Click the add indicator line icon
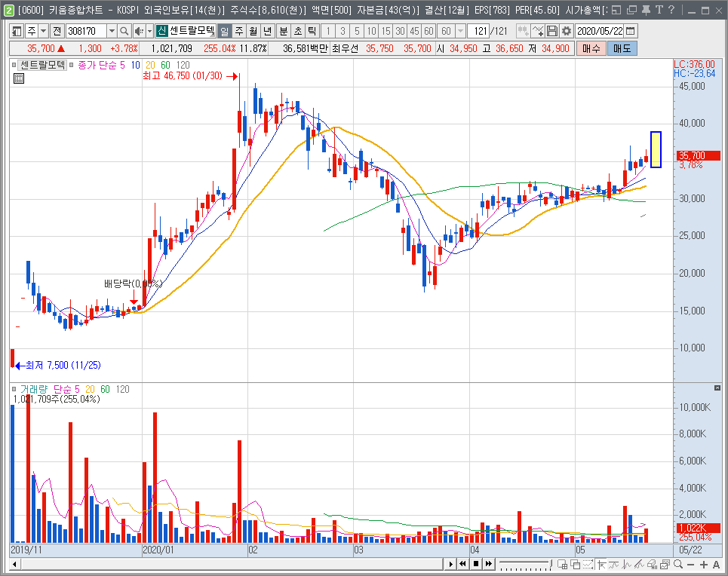The width and height of the screenshot is (728, 576). 538,31
